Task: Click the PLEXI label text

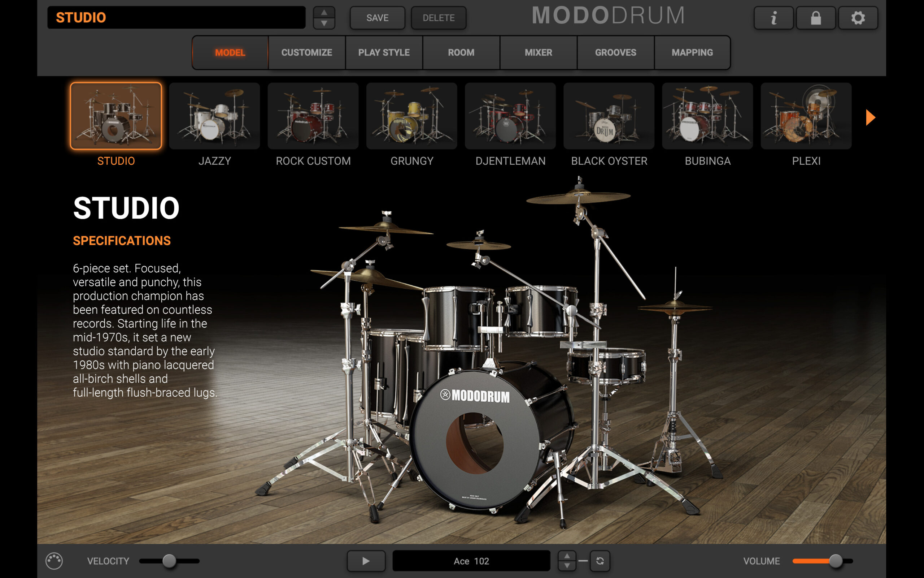Action: [x=806, y=161]
